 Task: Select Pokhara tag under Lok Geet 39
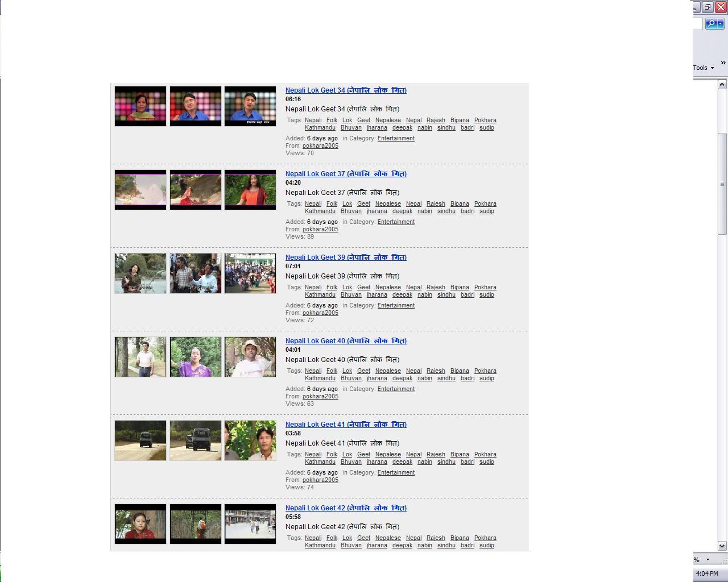point(485,288)
